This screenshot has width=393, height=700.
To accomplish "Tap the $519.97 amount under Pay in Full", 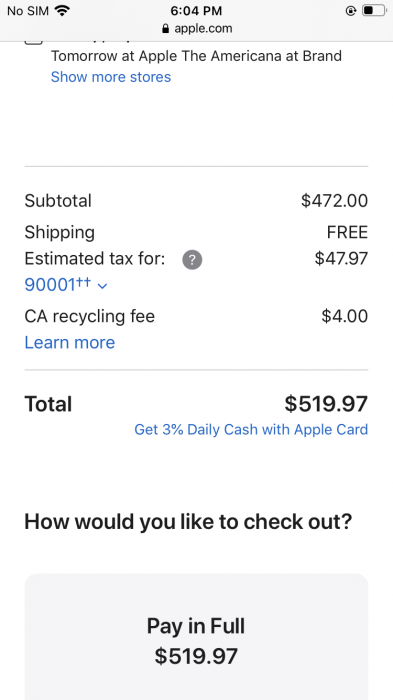I will tap(196, 656).
